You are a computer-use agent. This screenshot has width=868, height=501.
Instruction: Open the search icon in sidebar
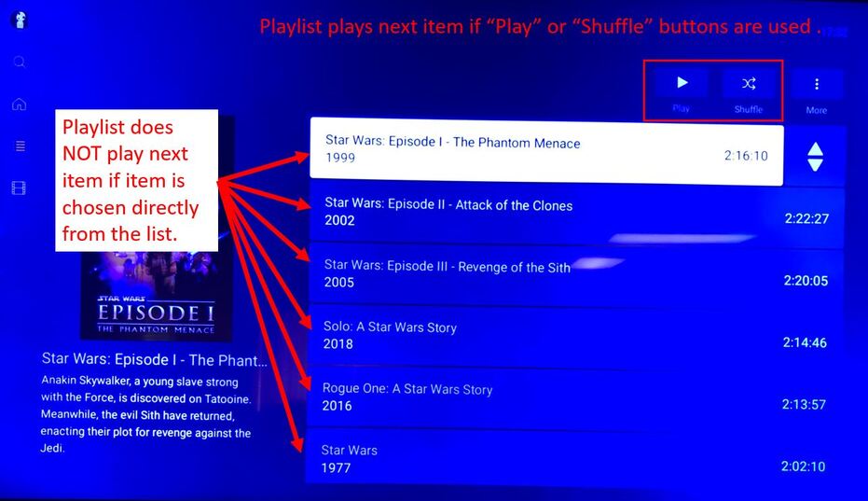pyautogui.click(x=20, y=62)
